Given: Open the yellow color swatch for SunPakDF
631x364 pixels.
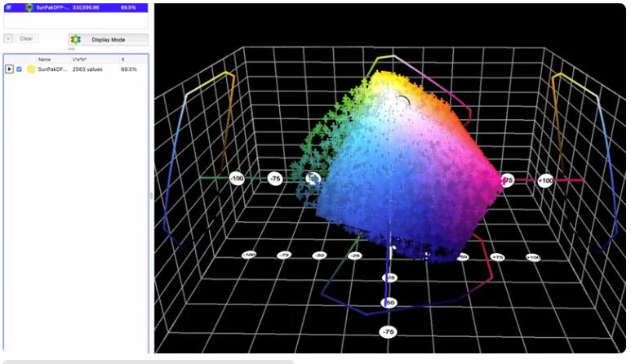Looking at the screenshot, I should pos(31,69).
